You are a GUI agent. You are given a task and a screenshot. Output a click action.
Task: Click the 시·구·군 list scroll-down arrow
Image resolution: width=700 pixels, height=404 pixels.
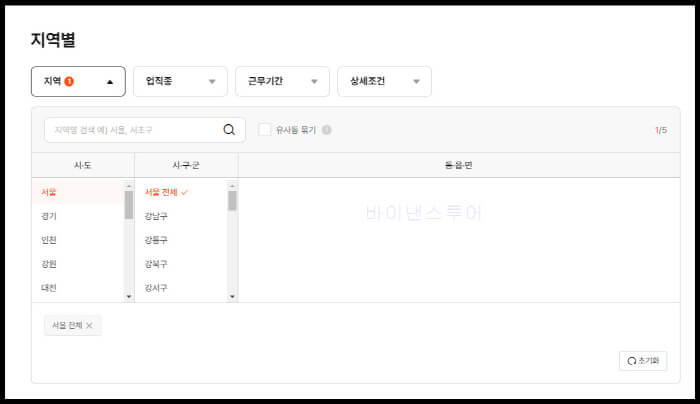(x=232, y=296)
